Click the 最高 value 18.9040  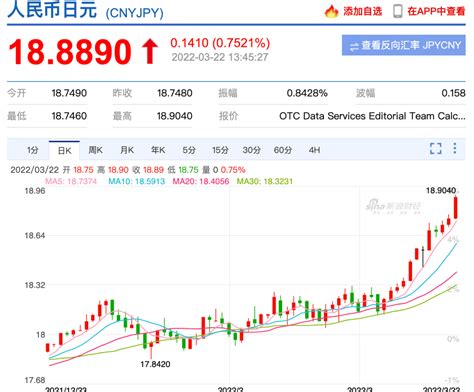(175, 116)
